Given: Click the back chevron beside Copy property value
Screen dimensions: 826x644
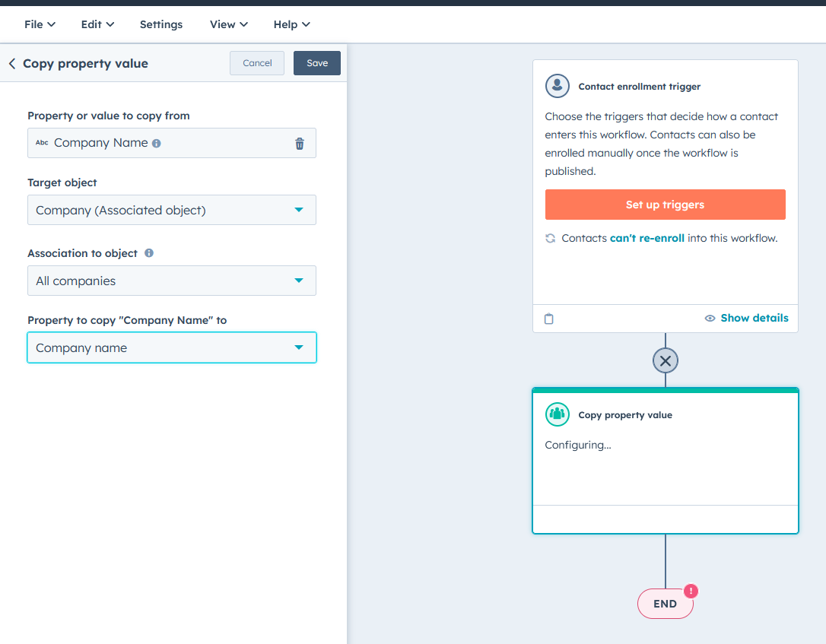Looking at the screenshot, I should pos(12,63).
